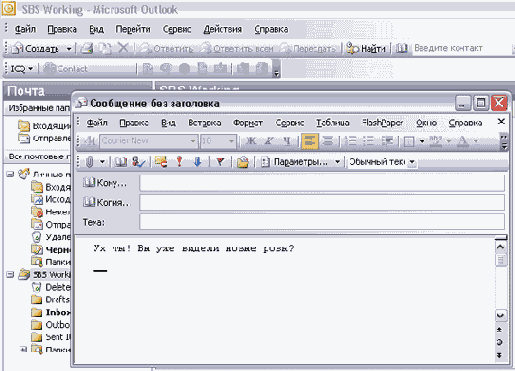
Task: Open FlashPaper menu in message window
Action: click(383, 123)
